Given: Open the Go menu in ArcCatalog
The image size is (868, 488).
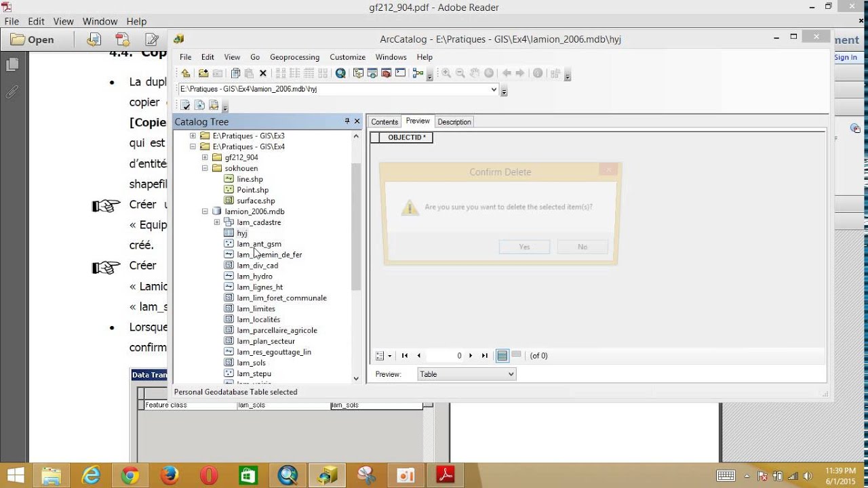Looking at the screenshot, I should [x=255, y=57].
